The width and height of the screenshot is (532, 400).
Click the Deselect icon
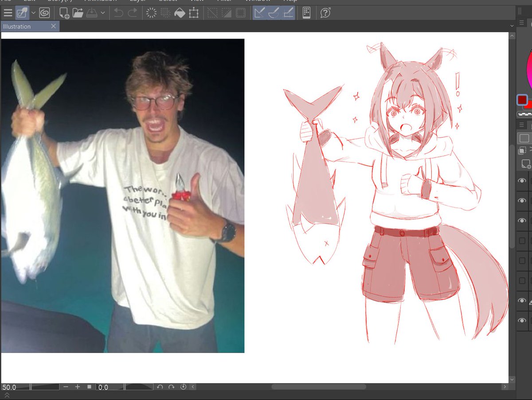click(x=212, y=13)
